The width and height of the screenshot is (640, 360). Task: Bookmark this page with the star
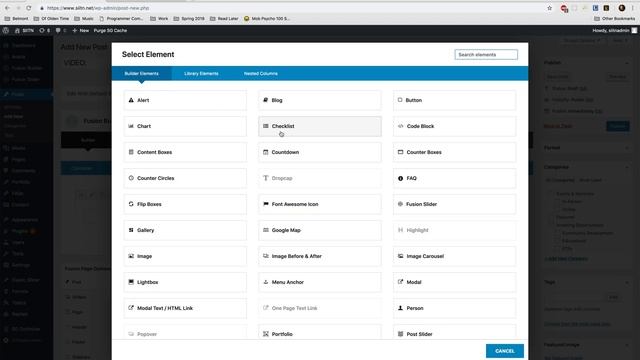point(549,8)
